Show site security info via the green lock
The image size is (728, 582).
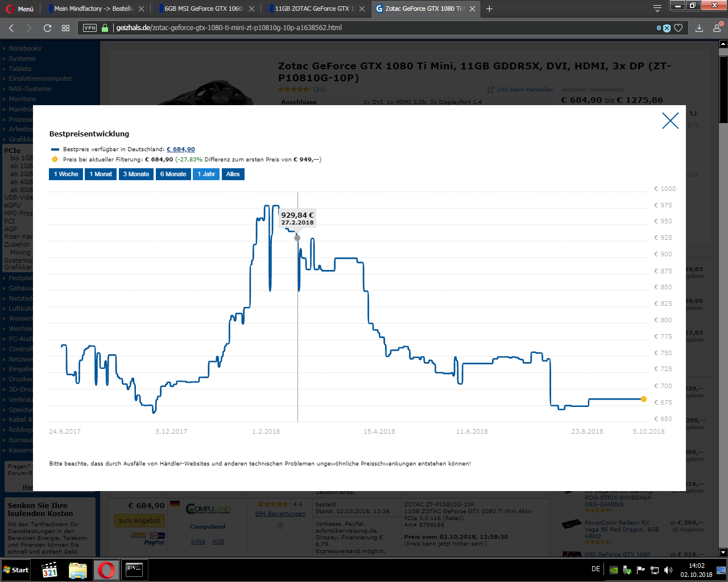pyautogui.click(x=105, y=27)
